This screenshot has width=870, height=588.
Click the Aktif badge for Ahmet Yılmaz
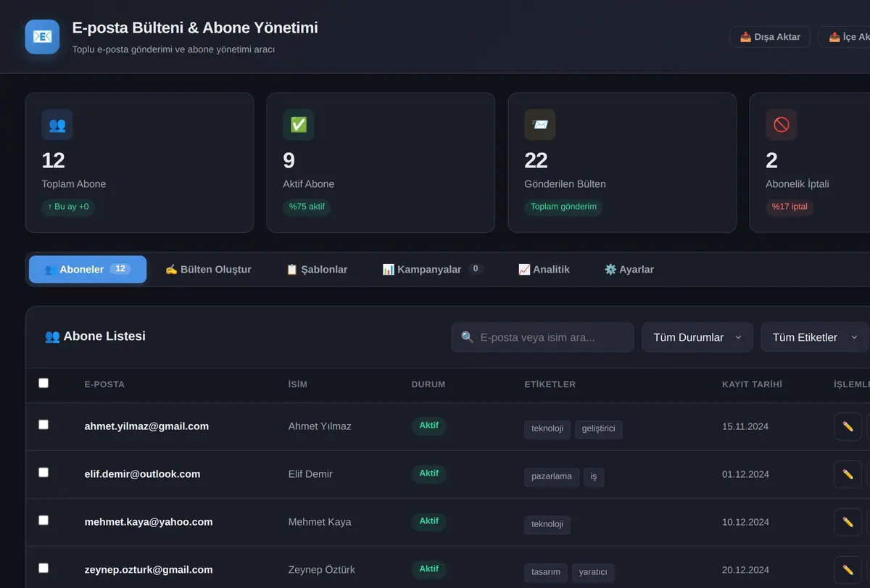click(x=428, y=426)
